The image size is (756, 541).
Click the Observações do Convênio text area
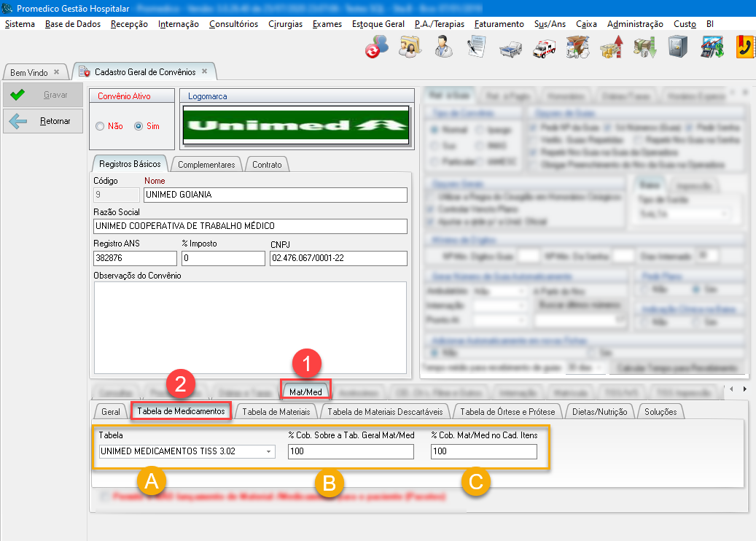click(x=250, y=328)
